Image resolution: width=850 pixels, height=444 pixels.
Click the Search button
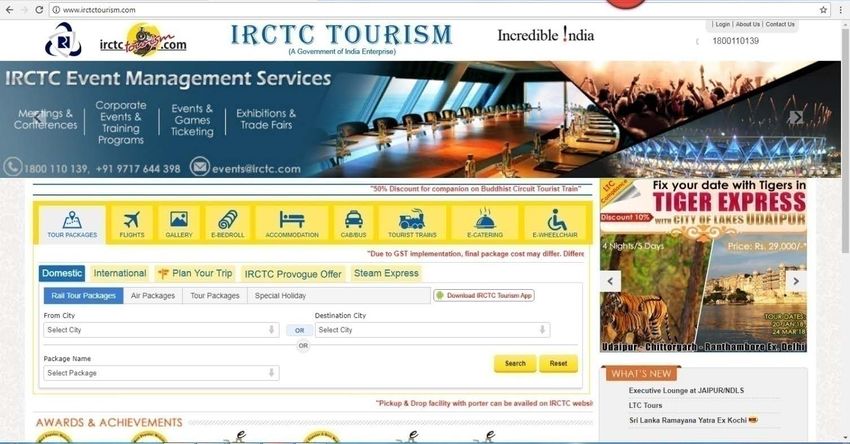point(515,363)
